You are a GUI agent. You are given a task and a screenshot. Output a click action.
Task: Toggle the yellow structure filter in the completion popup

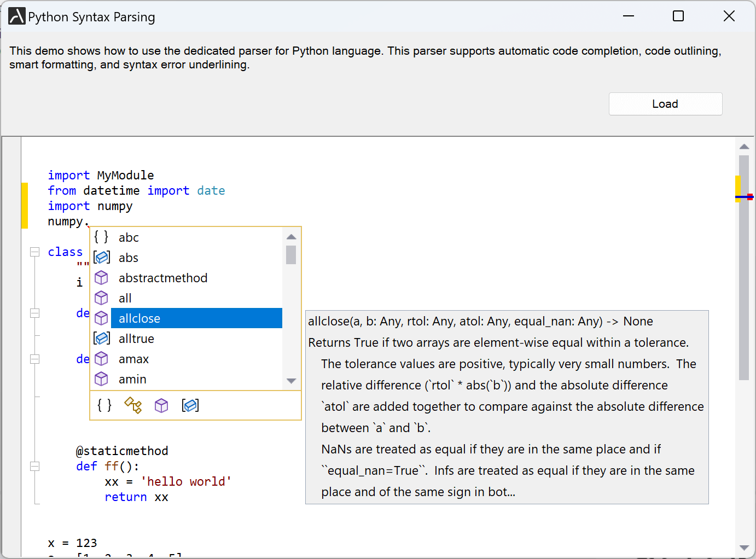133,405
